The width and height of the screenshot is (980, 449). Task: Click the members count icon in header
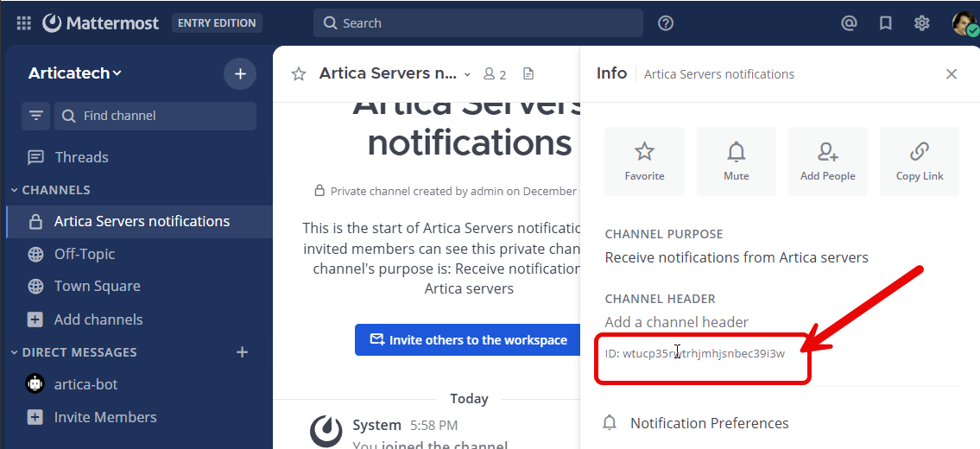pos(495,74)
